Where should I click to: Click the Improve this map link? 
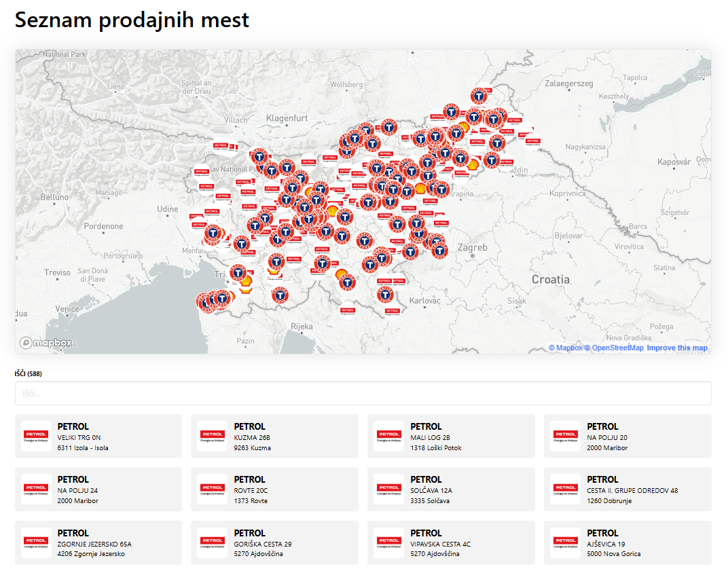click(x=677, y=348)
